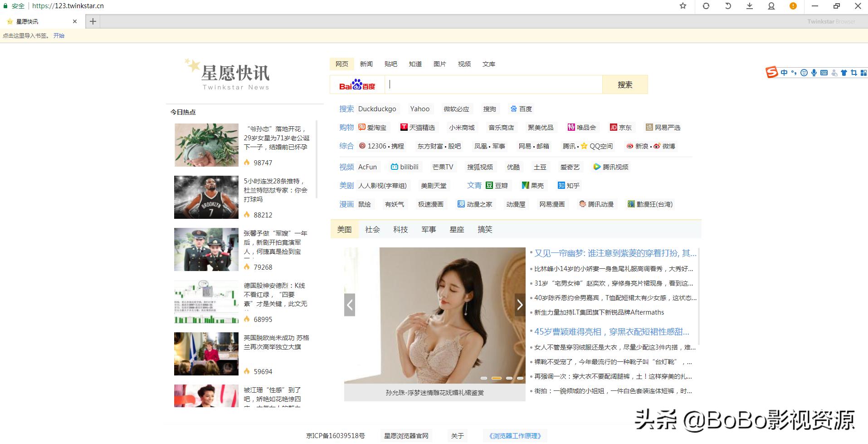Open the Sogou emoji picker
Image resolution: width=868 pixels, height=444 pixels.
point(804,73)
